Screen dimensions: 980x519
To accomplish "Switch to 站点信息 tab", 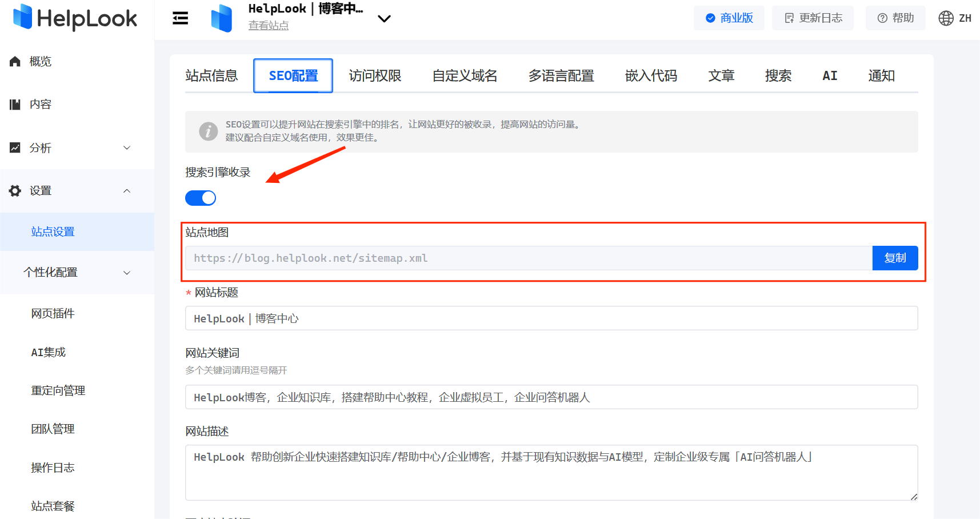I will (x=211, y=75).
